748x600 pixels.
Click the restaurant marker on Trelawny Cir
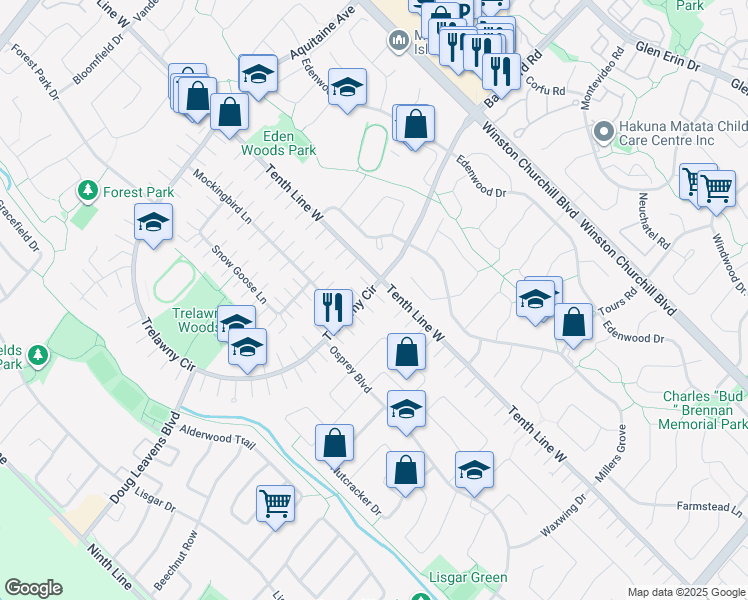coord(333,305)
